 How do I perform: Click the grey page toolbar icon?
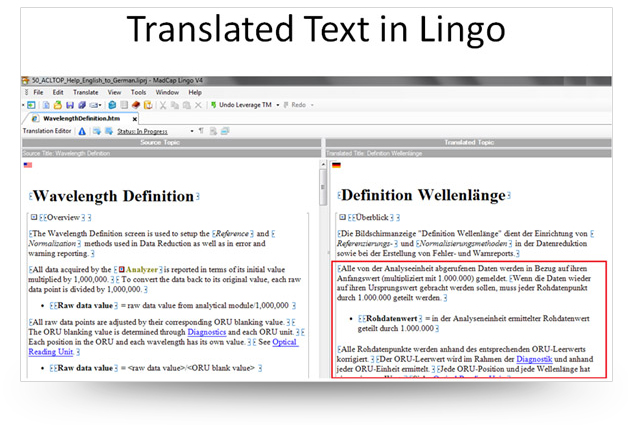click(124, 105)
